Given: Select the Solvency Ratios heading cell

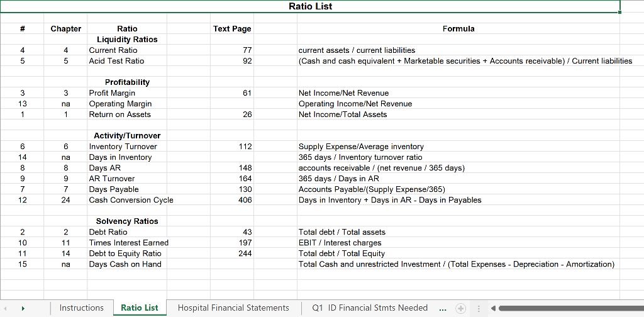Looking at the screenshot, I should coord(127,221).
